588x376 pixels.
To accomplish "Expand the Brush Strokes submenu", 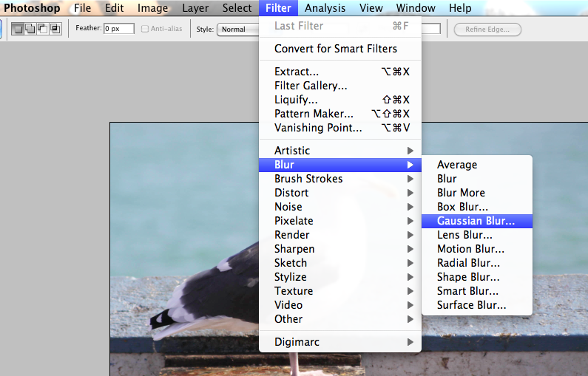I will [340, 179].
